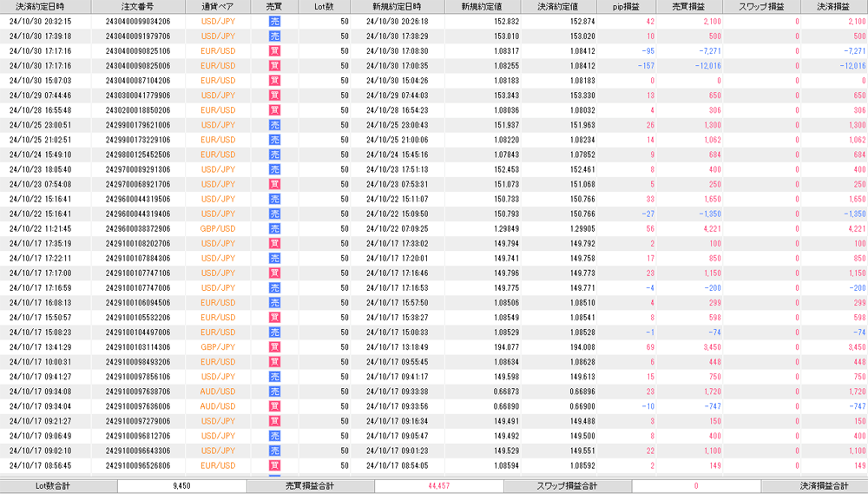The image size is (868, 494).
Task: Click the 69 pip profit cell
Action: (x=650, y=347)
